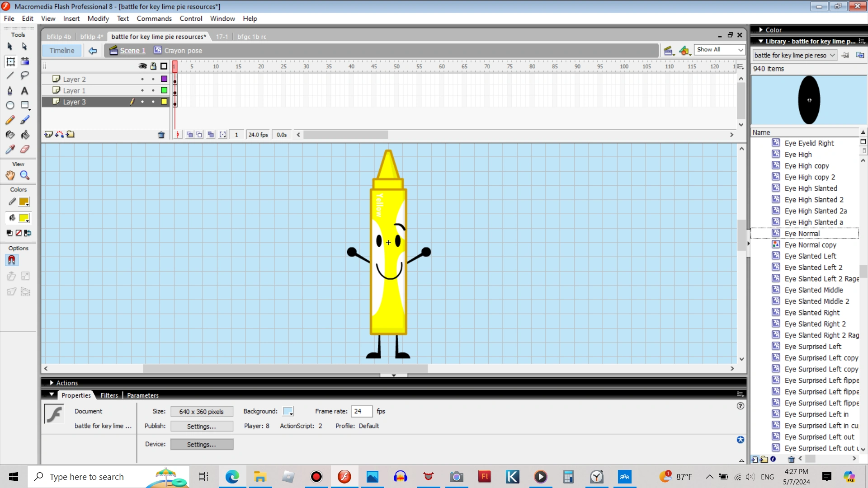Select the Pen tool
This screenshot has height=488, width=868.
tap(10, 91)
